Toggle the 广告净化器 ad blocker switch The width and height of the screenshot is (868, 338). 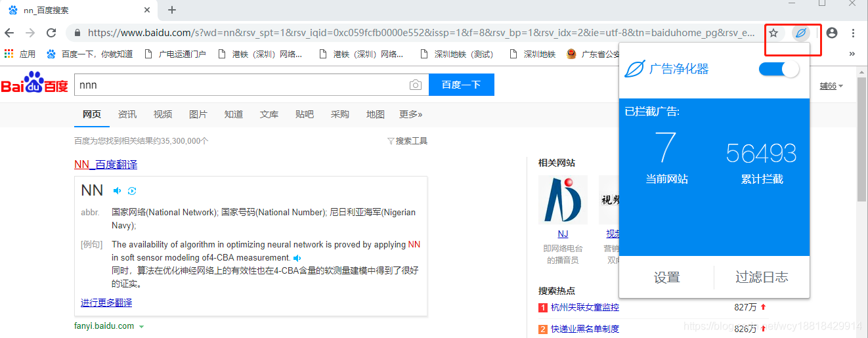[779, 69]
